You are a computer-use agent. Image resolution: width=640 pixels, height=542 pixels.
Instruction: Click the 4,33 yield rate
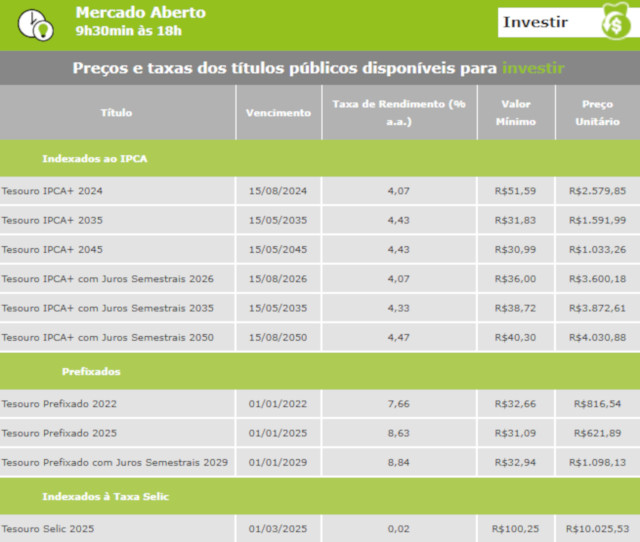[x=398, y=308]
